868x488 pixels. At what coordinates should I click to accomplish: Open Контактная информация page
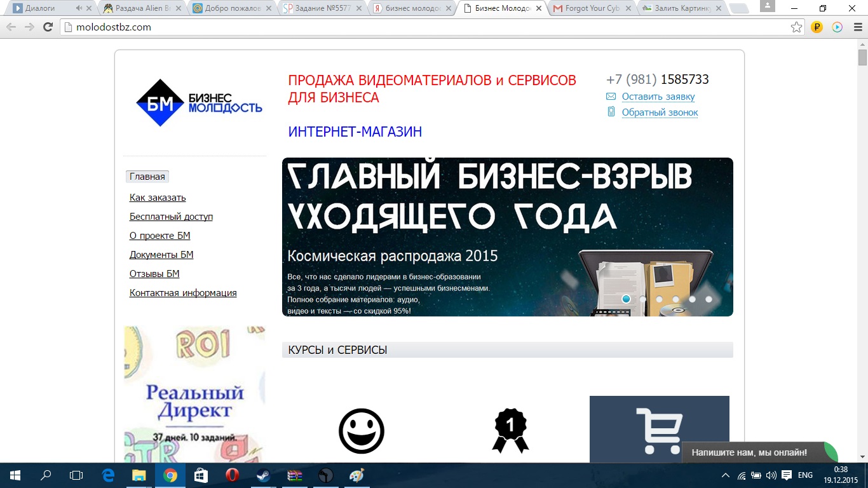[183, 293]
